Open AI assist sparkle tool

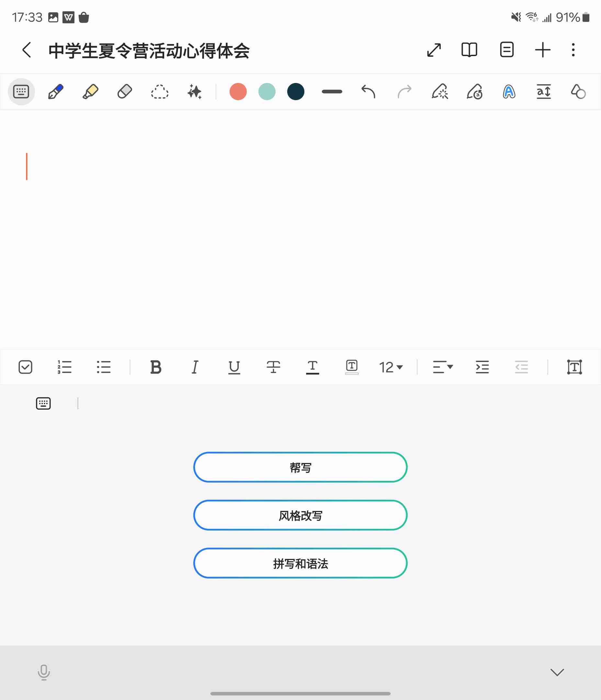(195, 92)
